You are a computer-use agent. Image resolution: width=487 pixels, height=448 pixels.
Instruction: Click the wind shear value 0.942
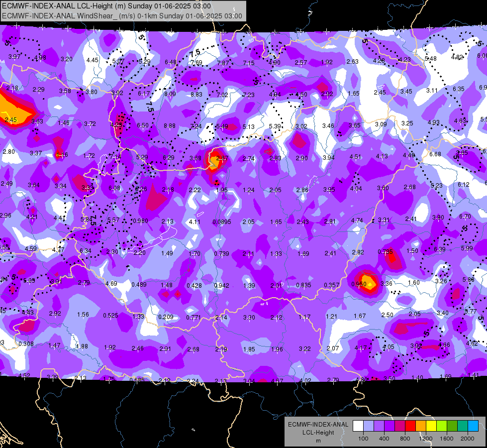pos(222,285)
